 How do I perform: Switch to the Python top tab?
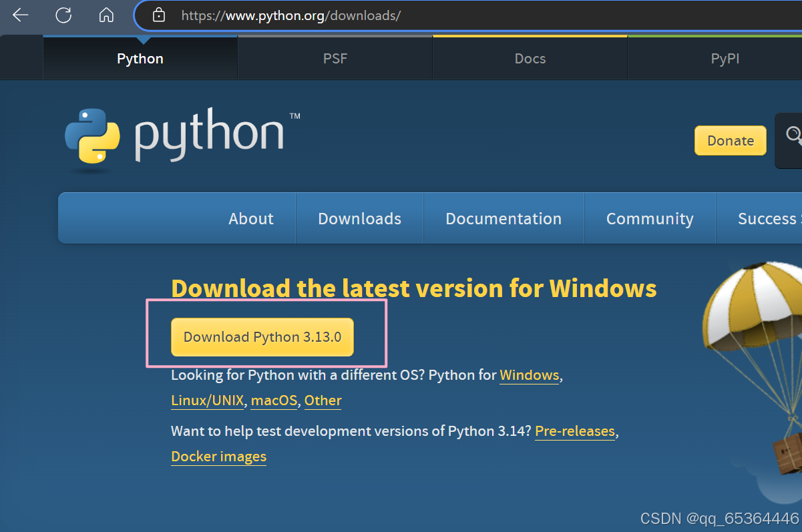pos(140,59)
